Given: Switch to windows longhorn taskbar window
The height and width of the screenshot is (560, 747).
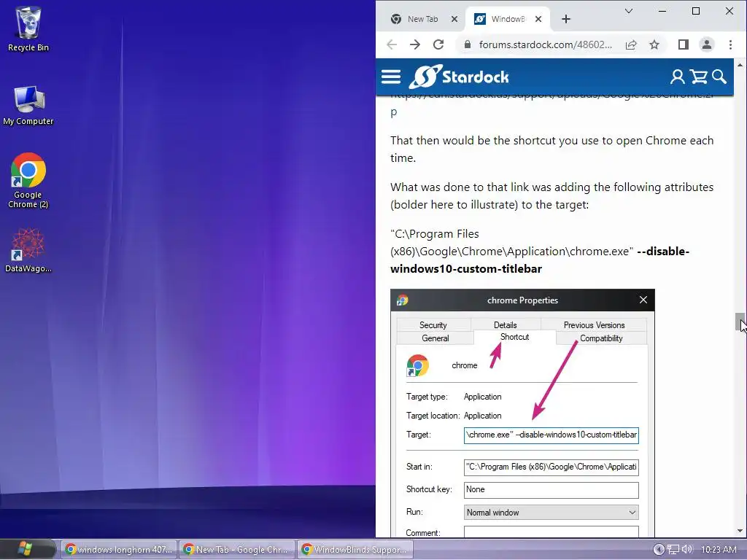Looking at the screenshot, I should [119, 550].
